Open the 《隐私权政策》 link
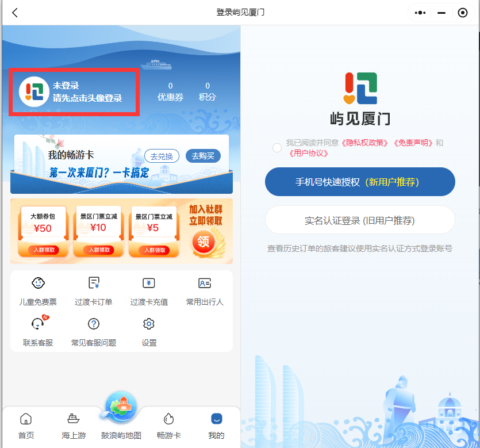This screenshot has height=448, width=480. (x=364, y=143)
